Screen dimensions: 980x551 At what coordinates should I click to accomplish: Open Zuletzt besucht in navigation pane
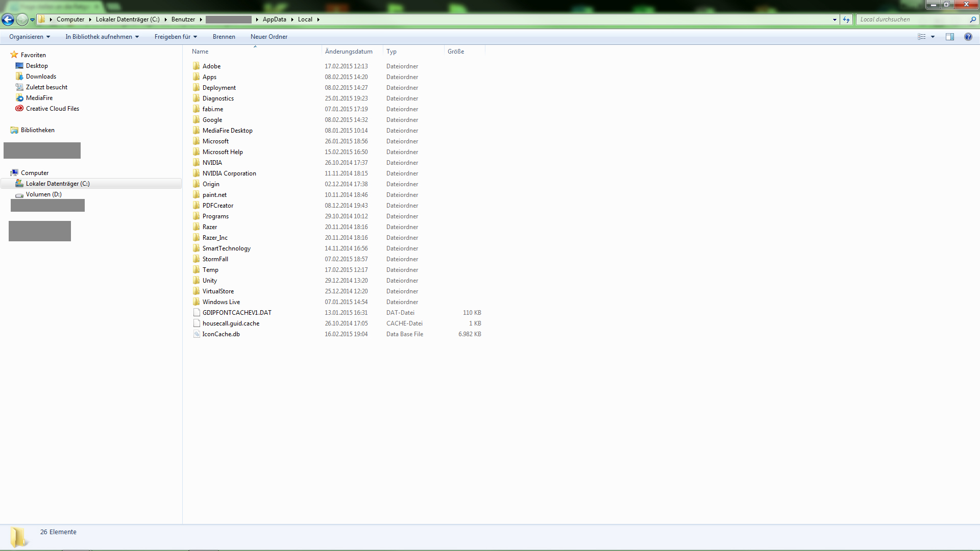click(46, 87)
